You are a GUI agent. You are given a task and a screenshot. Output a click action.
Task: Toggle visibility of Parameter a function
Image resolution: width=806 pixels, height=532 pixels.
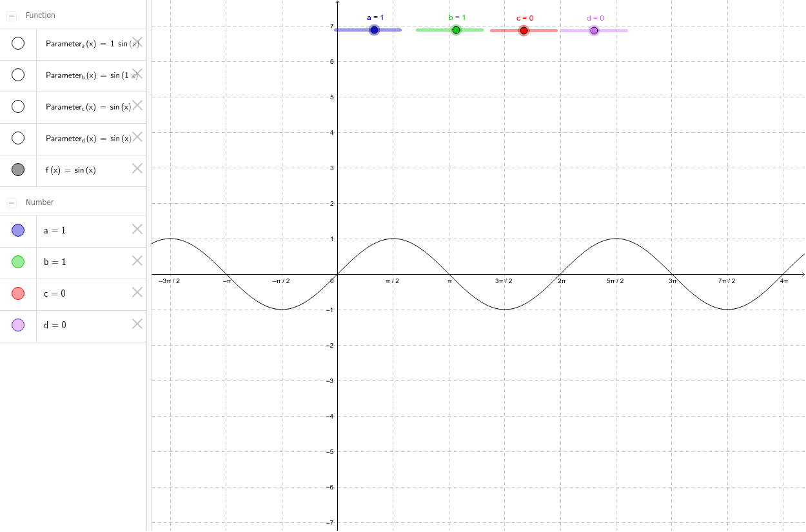tap(18, 43)
